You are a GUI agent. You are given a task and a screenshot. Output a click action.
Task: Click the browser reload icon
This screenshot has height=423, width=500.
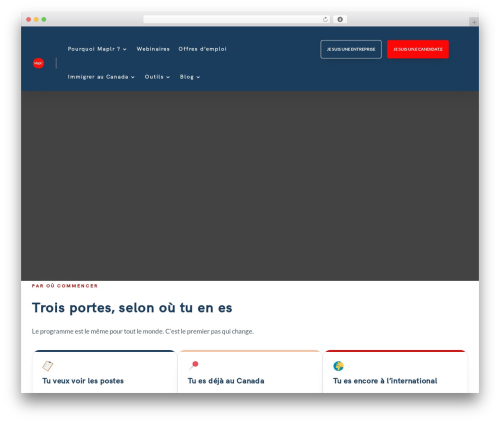point(325,19)
